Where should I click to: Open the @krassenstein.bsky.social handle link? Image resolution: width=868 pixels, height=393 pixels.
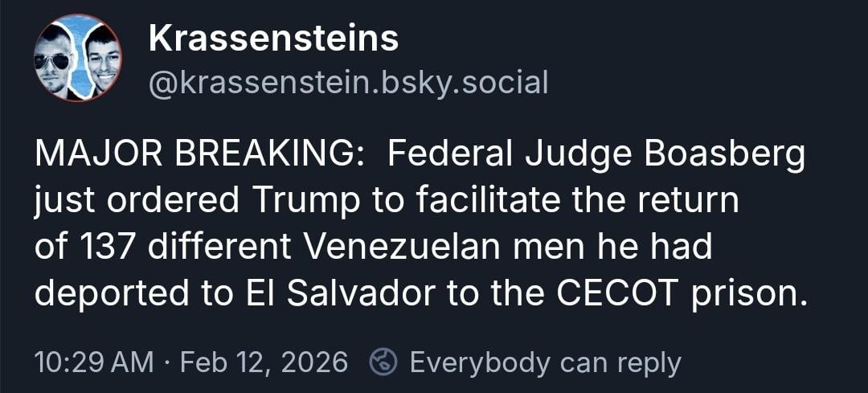348,82
